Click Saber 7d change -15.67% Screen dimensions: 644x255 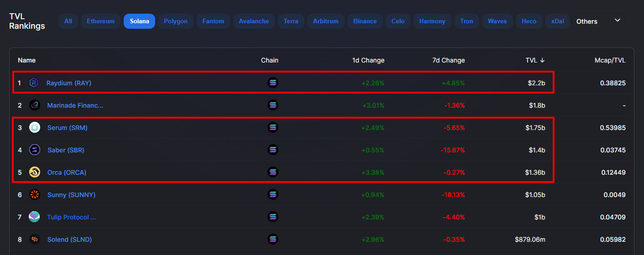(x=452, y=150)
